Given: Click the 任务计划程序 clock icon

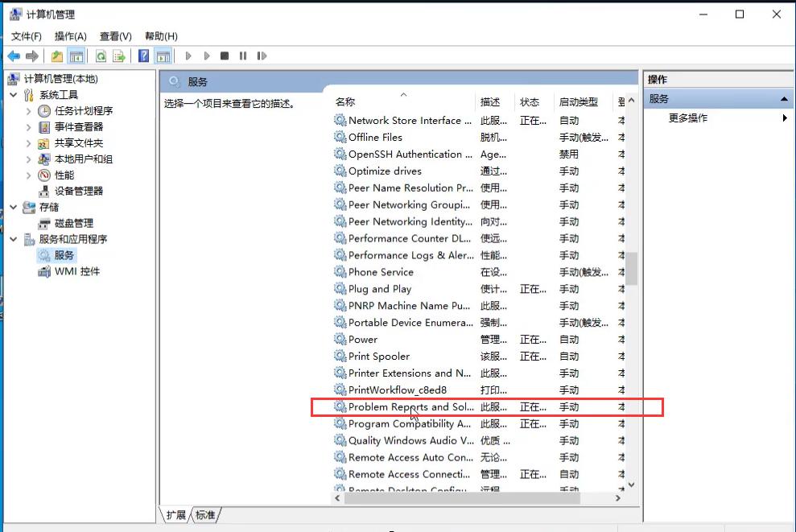Looking at the screenshot, I should click(x=44, y=110).
